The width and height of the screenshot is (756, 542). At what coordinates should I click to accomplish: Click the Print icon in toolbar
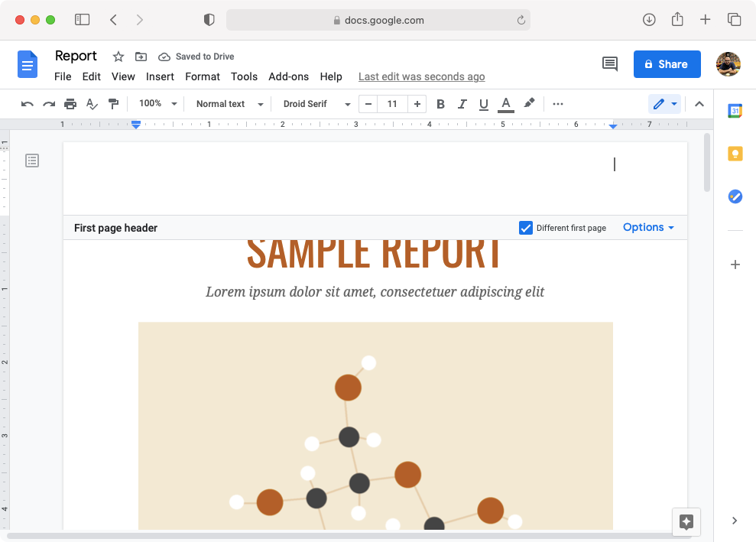coord(70,104)
